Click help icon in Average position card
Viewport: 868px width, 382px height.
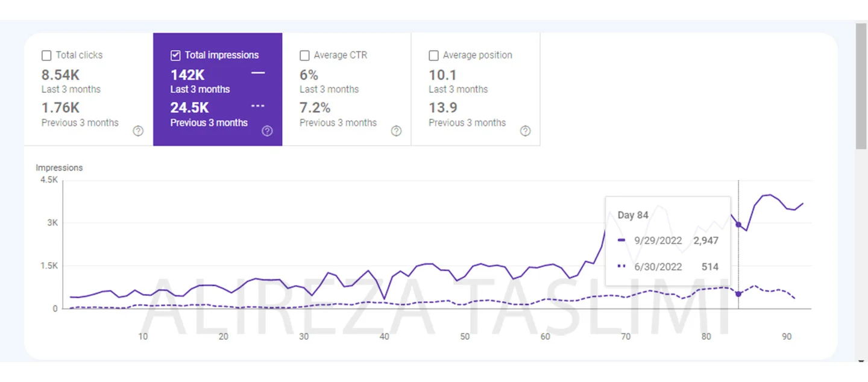pyautogui.click(x=525, y=131)
